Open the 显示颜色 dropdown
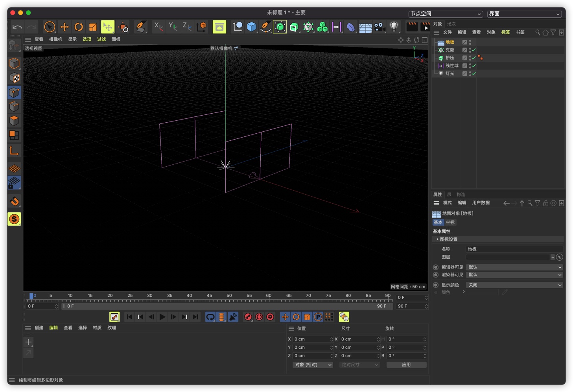Screen dimensions: 573x392 tap(514, 285)
